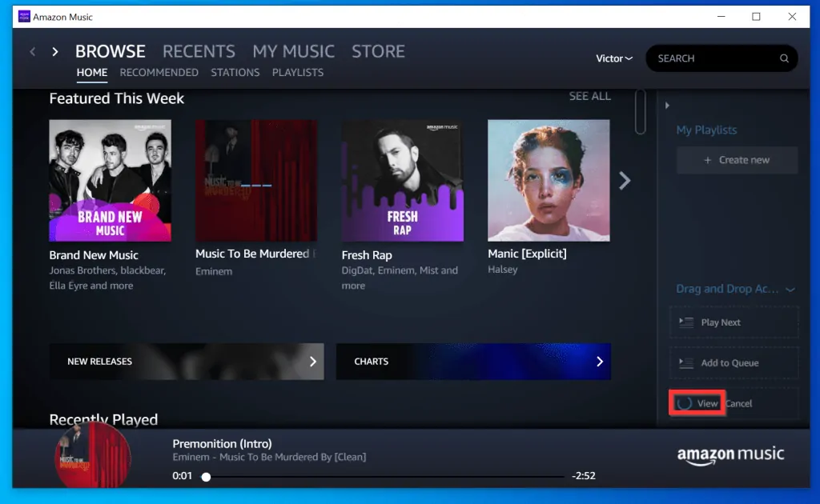Click the elapsed time '0:01'

click(182, 476)
